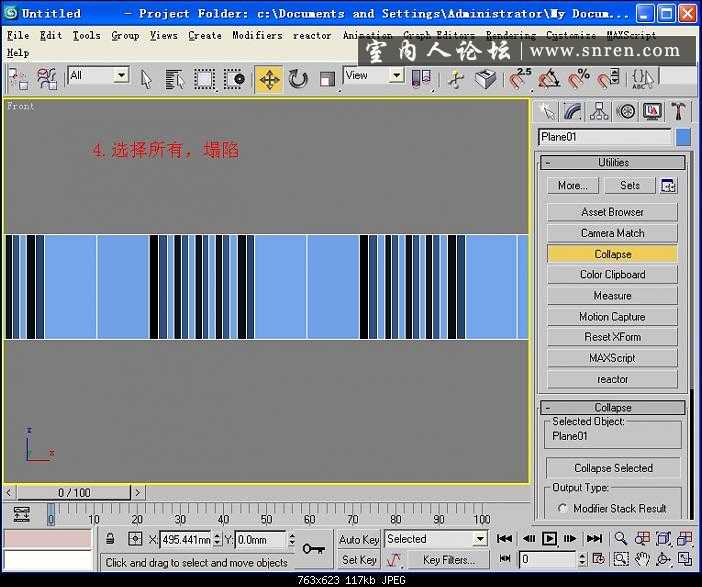Click the Pan View hand tool

tap(642, 559)
